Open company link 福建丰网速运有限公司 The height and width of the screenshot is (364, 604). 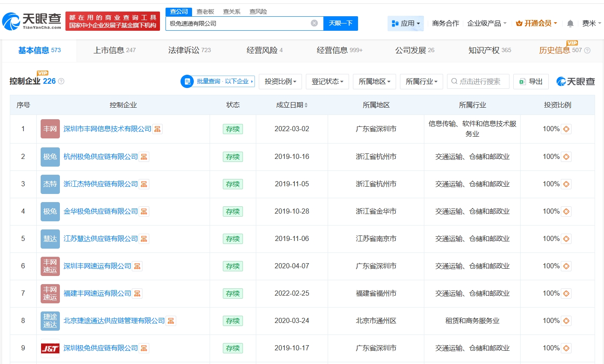click(x=97, y=294)
